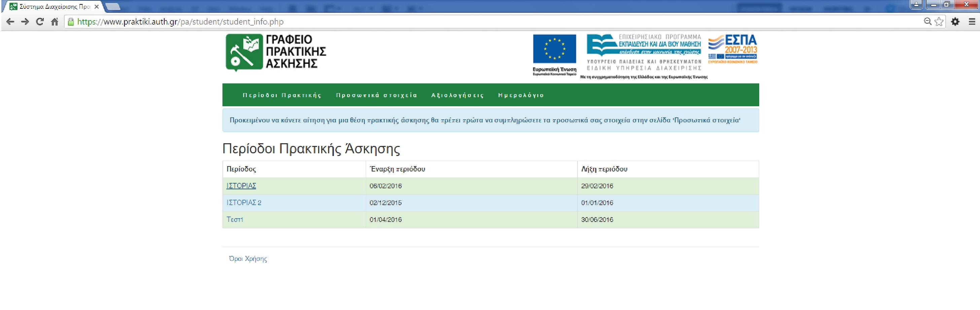Close the Σύστημα Διαχείρισης browser tab

click(96, 7)
